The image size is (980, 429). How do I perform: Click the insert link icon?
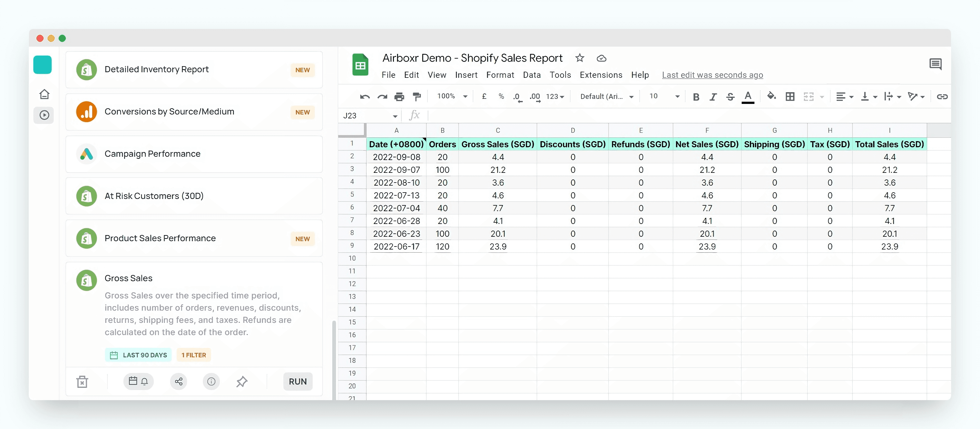(942, 97)
